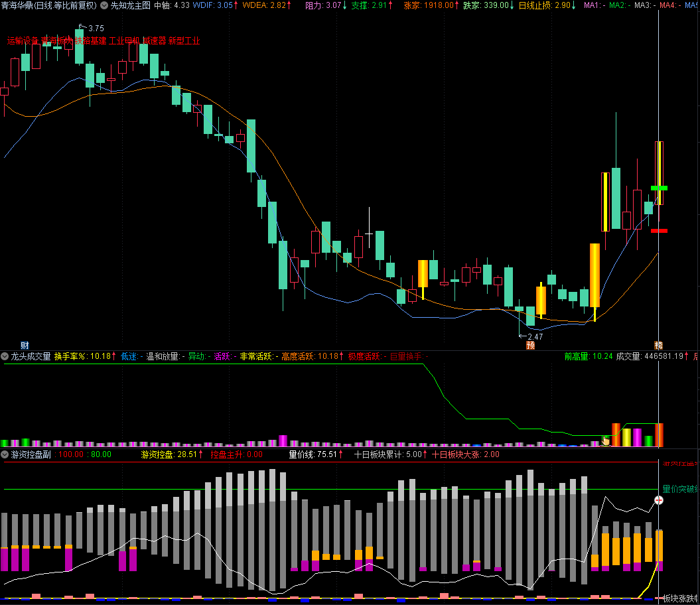
Task: Click the red plus marker on the 量价线
Action: coord(659,500)
